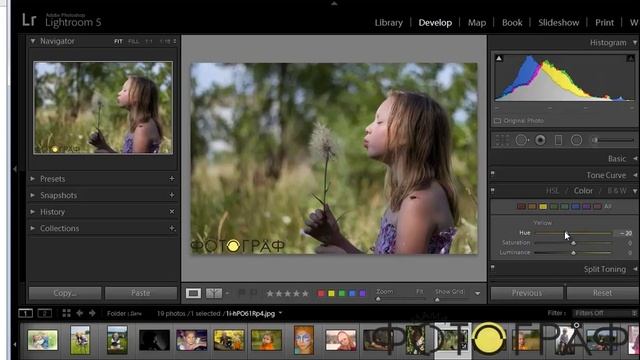Switch to HSL mode label

tap(552, 191)
